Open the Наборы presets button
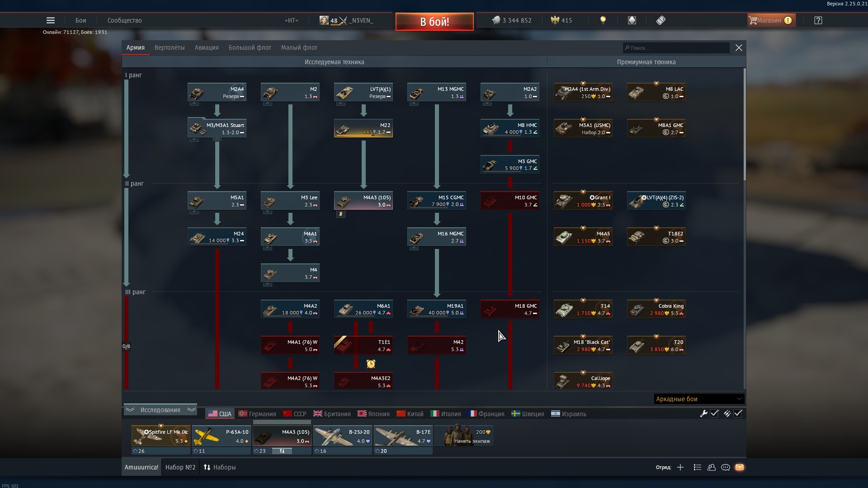 click(x=220, y=467)
